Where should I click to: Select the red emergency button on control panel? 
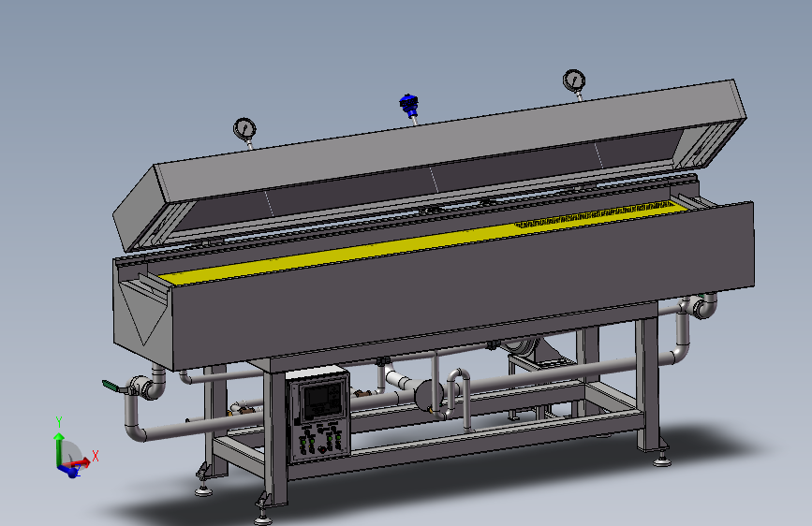point(321,449)
